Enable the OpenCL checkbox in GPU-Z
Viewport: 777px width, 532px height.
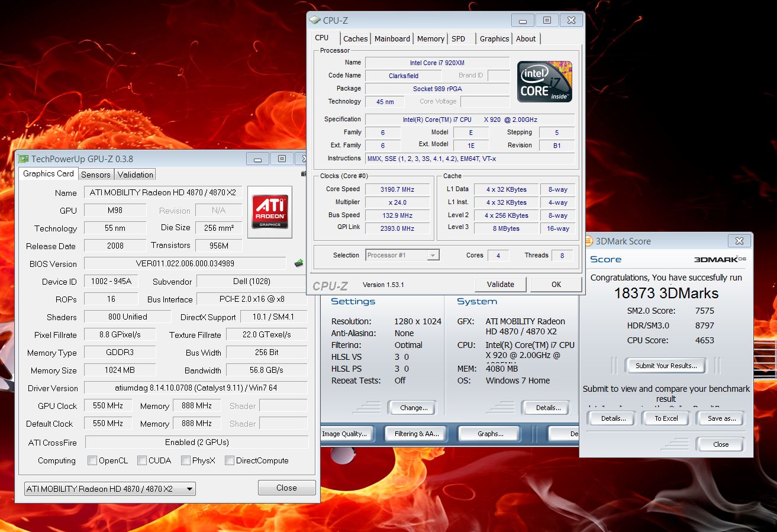coord(92,460)
